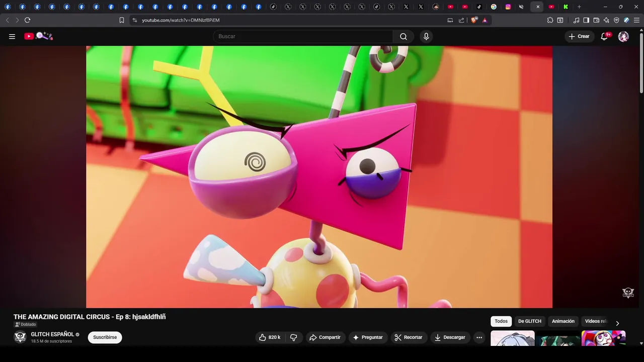
Task: Like the video with 820 k likes
Action: pyautogui.click(x=270, y=337)
